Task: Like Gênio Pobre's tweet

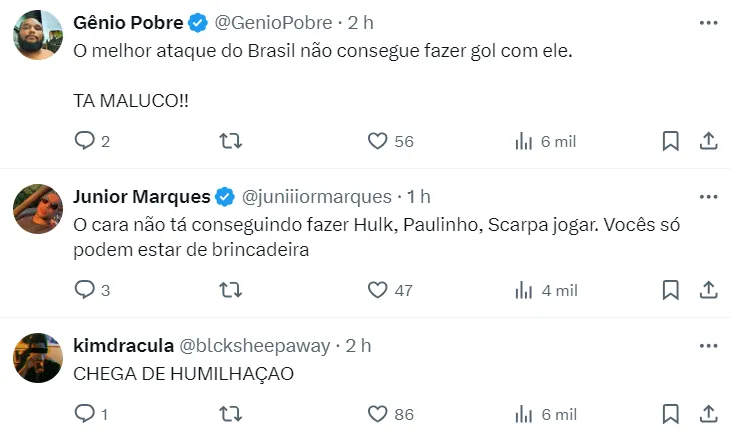Action: [377, 142]
